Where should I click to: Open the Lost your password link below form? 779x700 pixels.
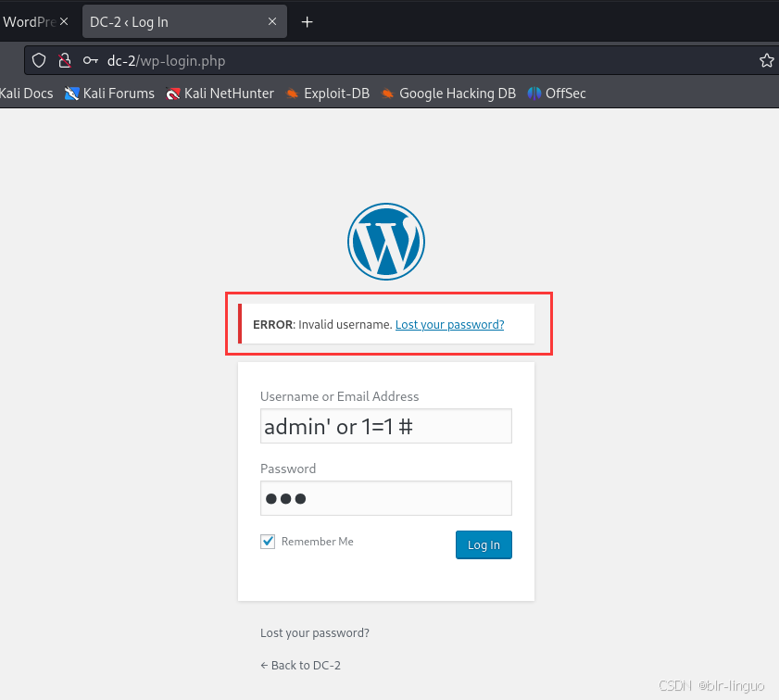[x=315, y=633]
